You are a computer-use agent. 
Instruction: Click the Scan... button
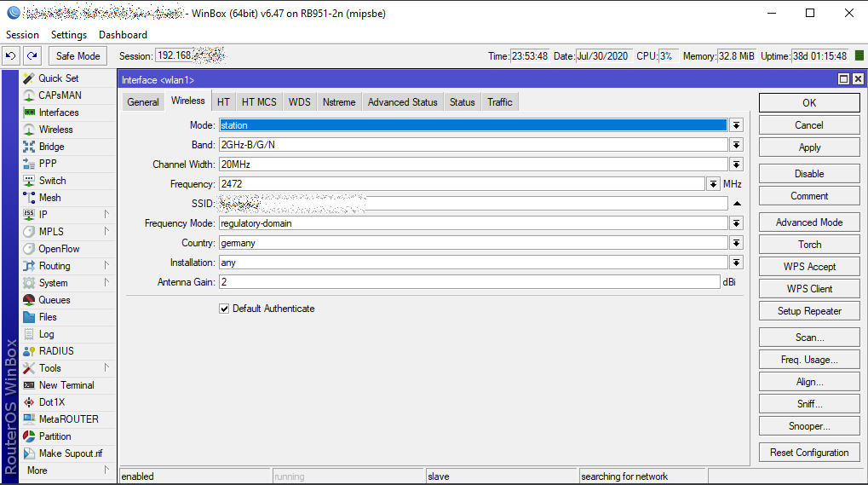click(x=809, y=338)
